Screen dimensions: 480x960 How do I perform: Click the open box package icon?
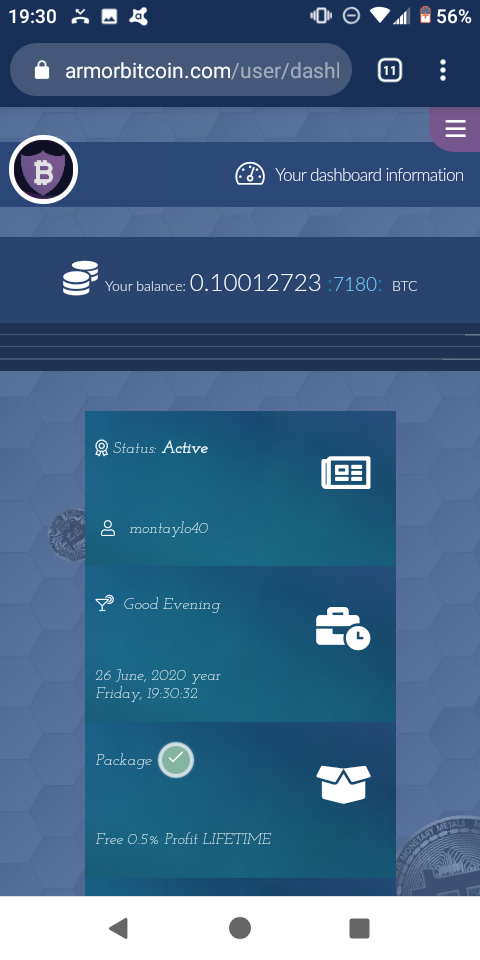[343, 784]
